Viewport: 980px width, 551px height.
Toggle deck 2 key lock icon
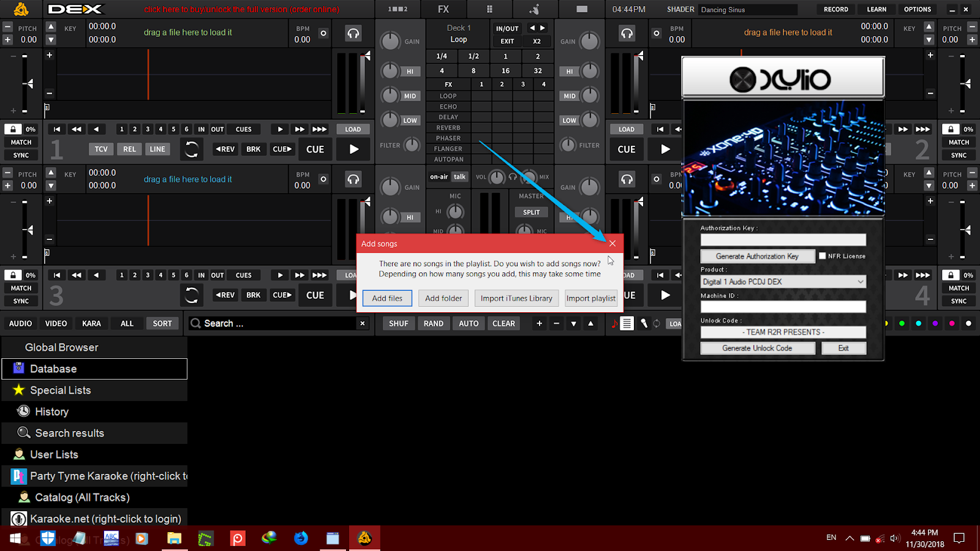click(x=951, y=129)
